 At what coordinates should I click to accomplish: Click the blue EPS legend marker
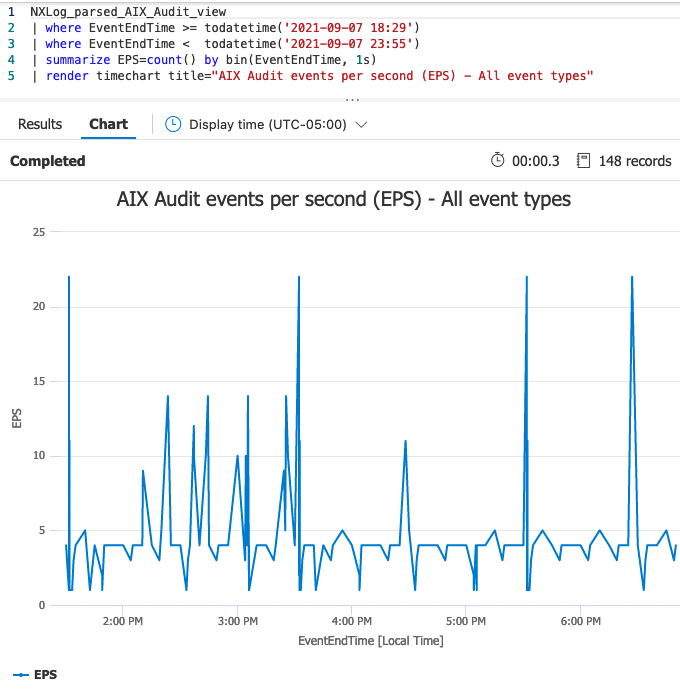coord(20,675)
